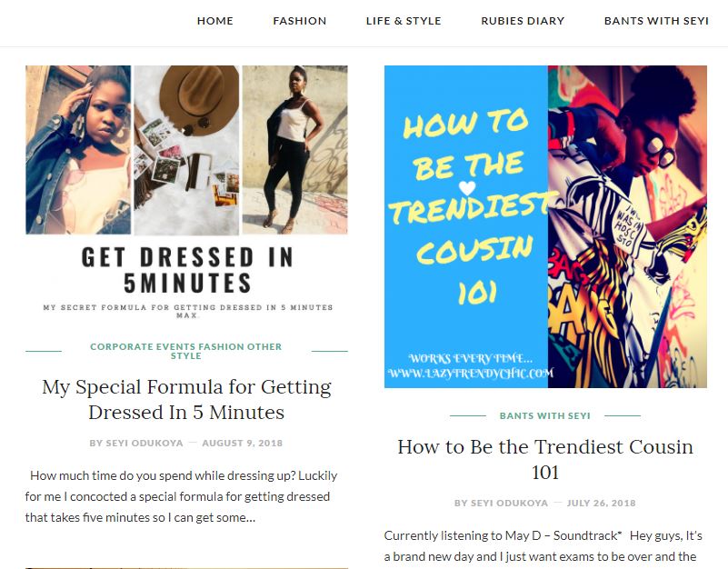Viewport: 728px width, 569px height.
Task: Open the HOME menu item
Action: point(215,21)
